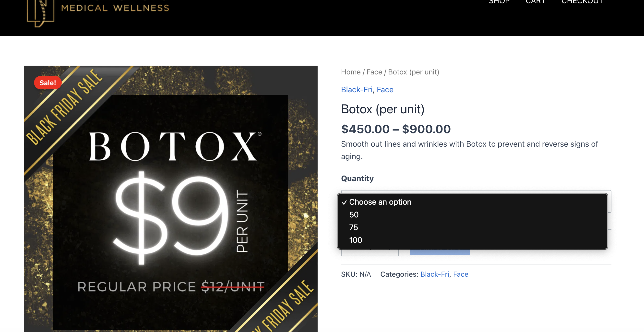Click the Medical Wellness logo text
The height and width of the screenshot is (332, 644).
coord(115,8)
